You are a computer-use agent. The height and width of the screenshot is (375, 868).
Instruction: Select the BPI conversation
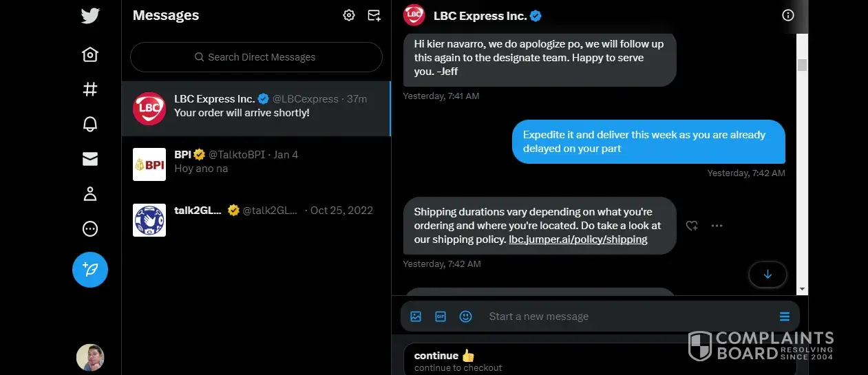pos(256,164)
